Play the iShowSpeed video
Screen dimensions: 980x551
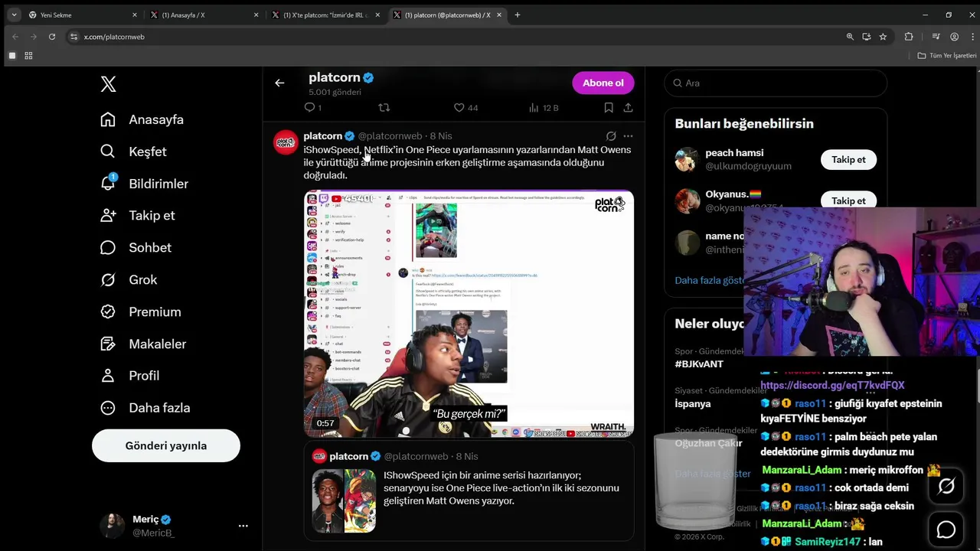tap(469, 314)
